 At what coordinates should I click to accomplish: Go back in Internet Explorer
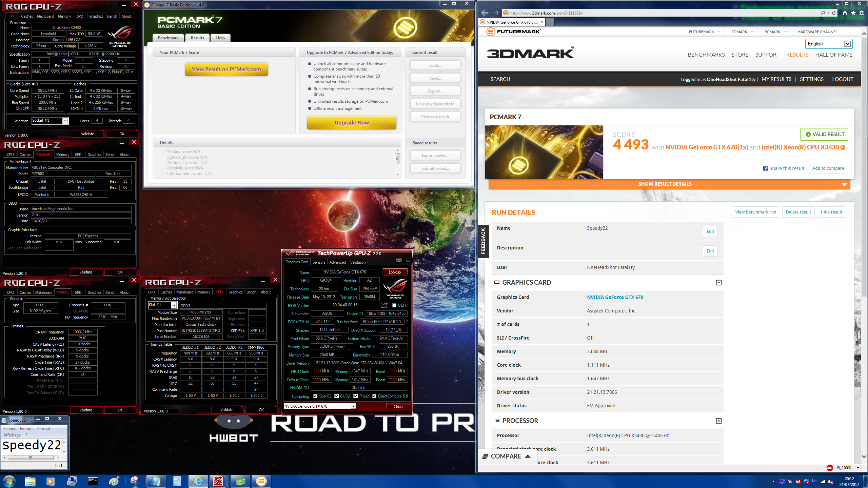click(485, 13)
